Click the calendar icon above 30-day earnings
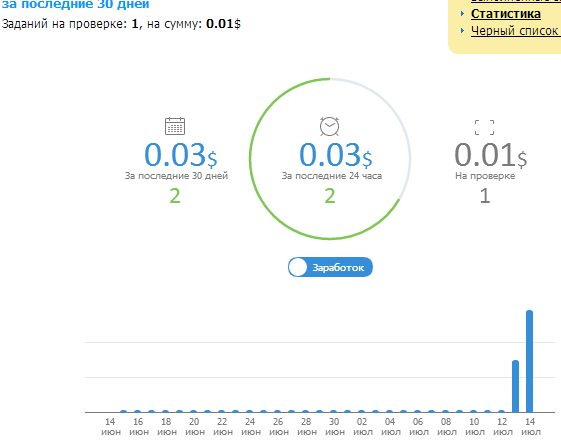561x442 pixels. (x=175, y=126)
